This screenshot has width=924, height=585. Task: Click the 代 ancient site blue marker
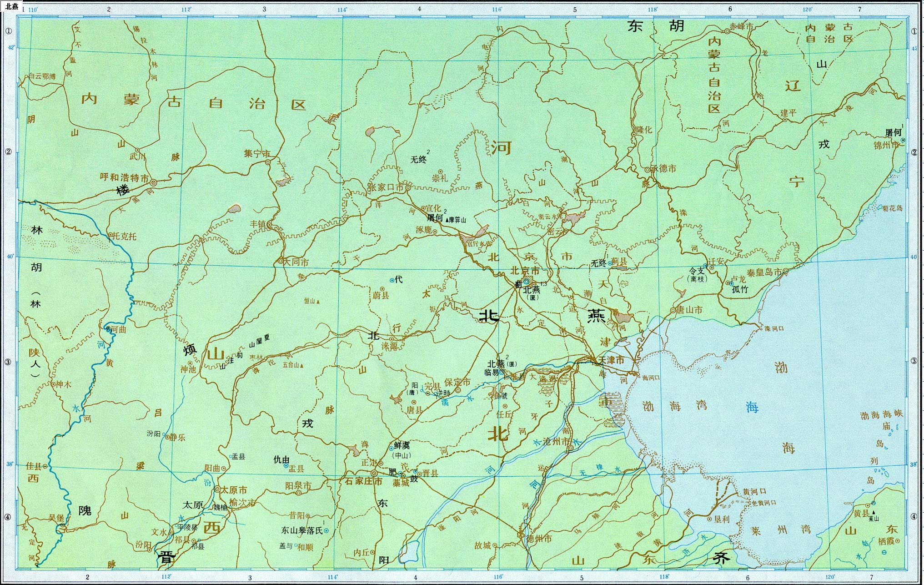[x=392, y=280]
